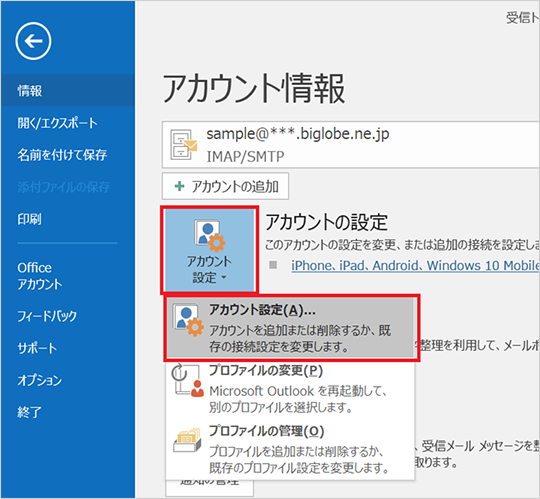Click the IMAP/SMTP account type text
The height and width of the screenshot is (499, 540).
click(x=245, y=157)
